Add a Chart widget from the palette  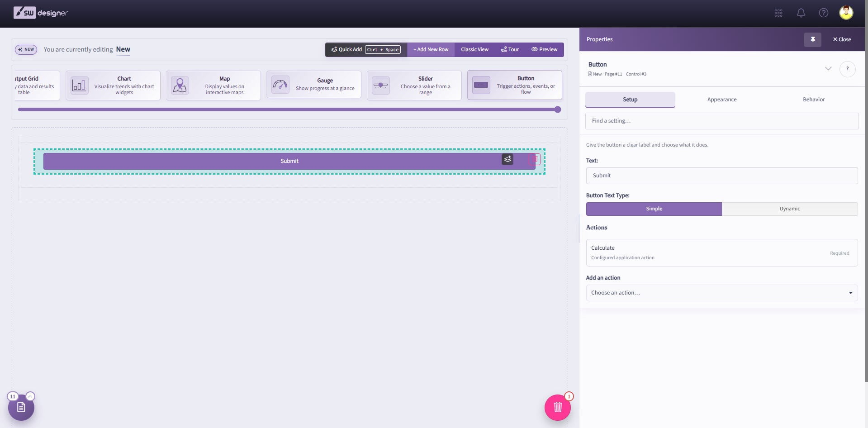pos(113,86)
